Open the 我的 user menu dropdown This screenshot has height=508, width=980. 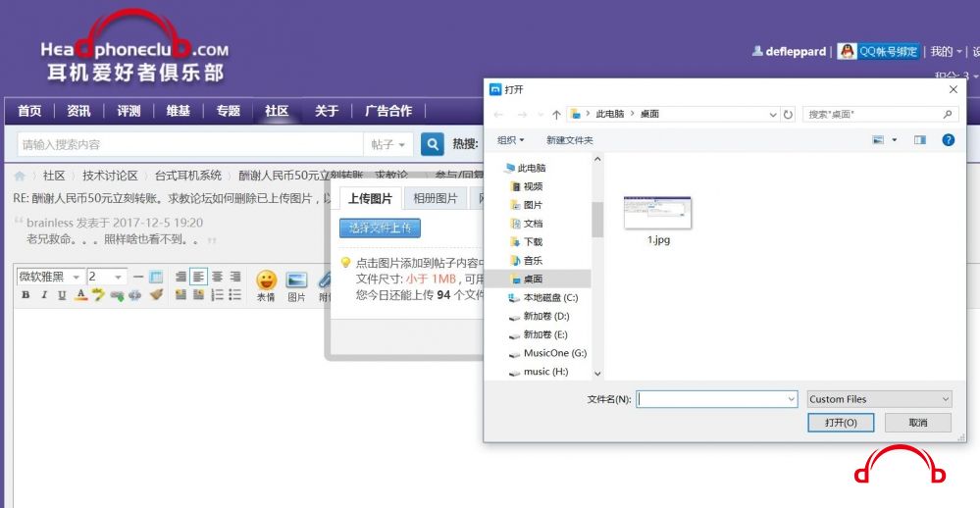click(x=946, y=51)
